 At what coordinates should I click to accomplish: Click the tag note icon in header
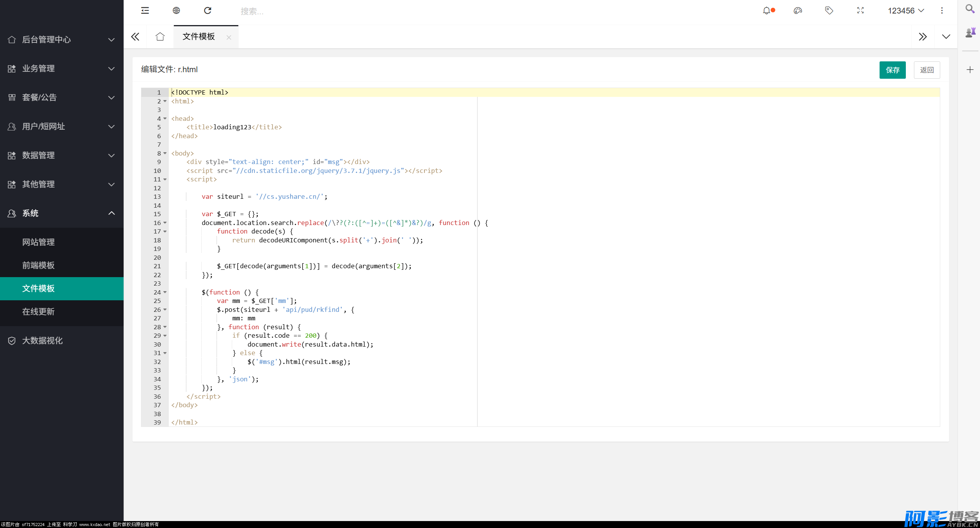click(x=829, y=11)
